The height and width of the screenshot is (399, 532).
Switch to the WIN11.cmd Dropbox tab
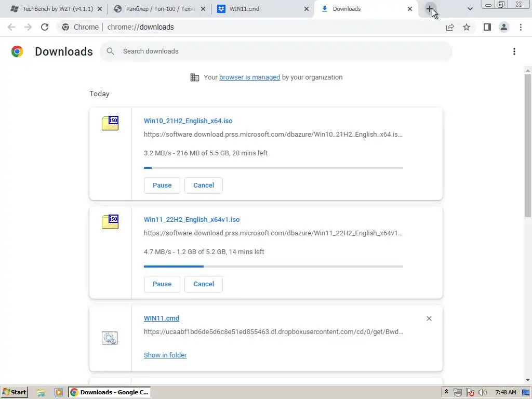[x=263, y=9]
